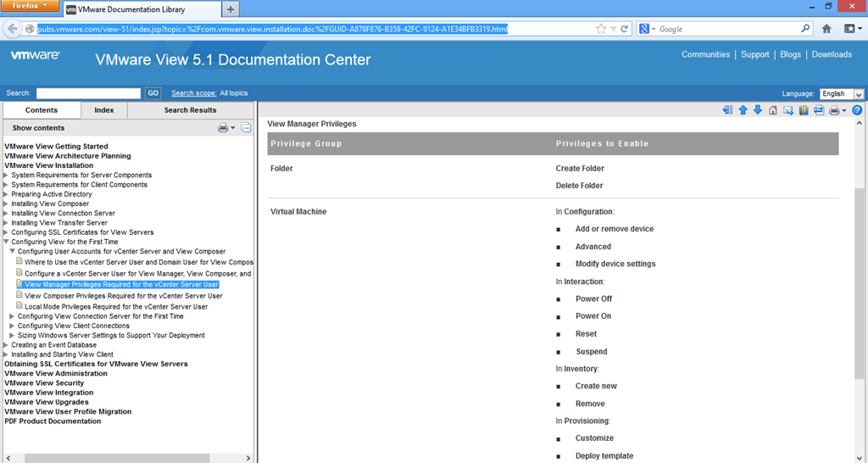This screenshot has width=868, height=463.
Task: Expand System Requirements for Server Components
Action: pyautogui.click(x=6, y=175)
